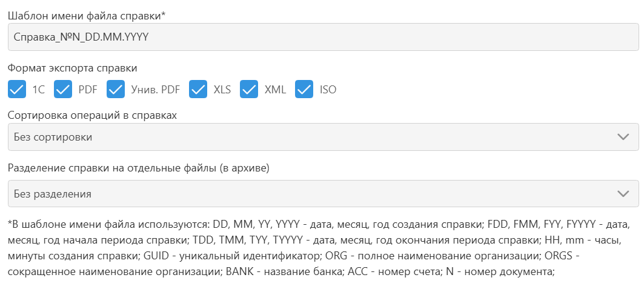
Task: Click the Шаблон имени файла справки input field
Action: [x=322, y=37]
